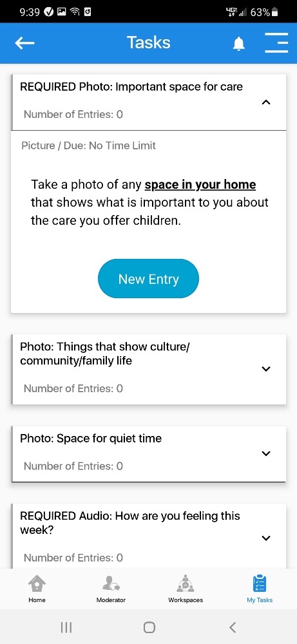Tap the Tasks title in the header

point(148,43)
